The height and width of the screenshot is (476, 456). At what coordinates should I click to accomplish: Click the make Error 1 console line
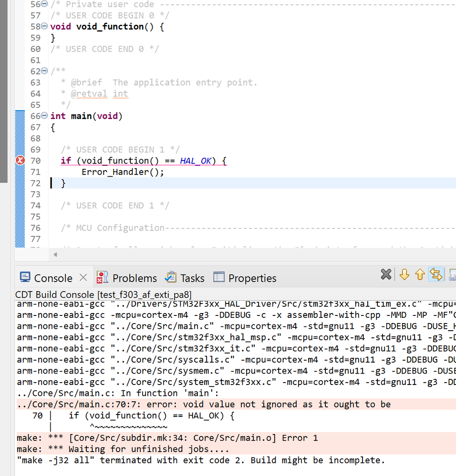point(237,438)
